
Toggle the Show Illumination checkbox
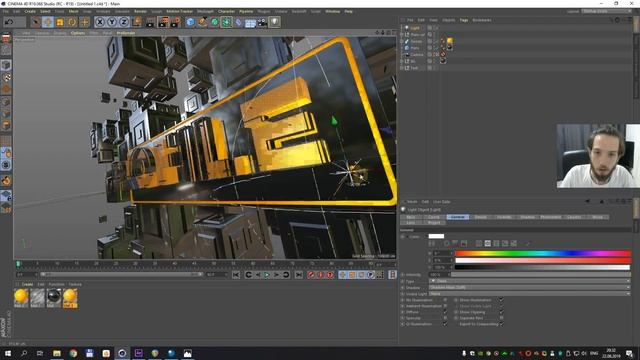point(501,300)
